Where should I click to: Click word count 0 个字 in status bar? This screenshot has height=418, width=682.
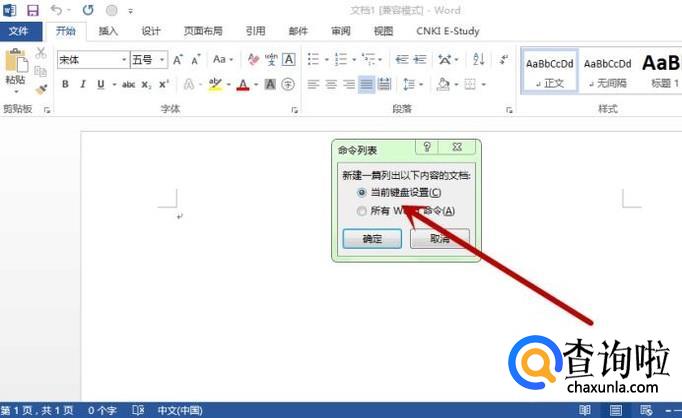point(102,410)
